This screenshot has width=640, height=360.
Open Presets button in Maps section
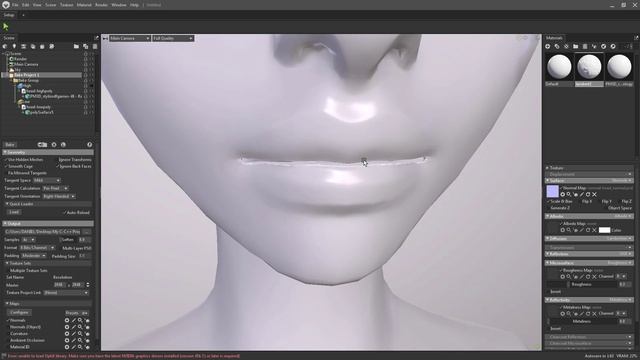[x=77, y=313]
